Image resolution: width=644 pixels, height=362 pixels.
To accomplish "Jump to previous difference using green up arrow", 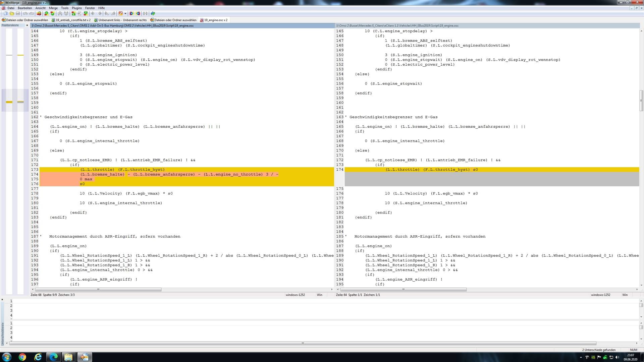I will 52,13.
